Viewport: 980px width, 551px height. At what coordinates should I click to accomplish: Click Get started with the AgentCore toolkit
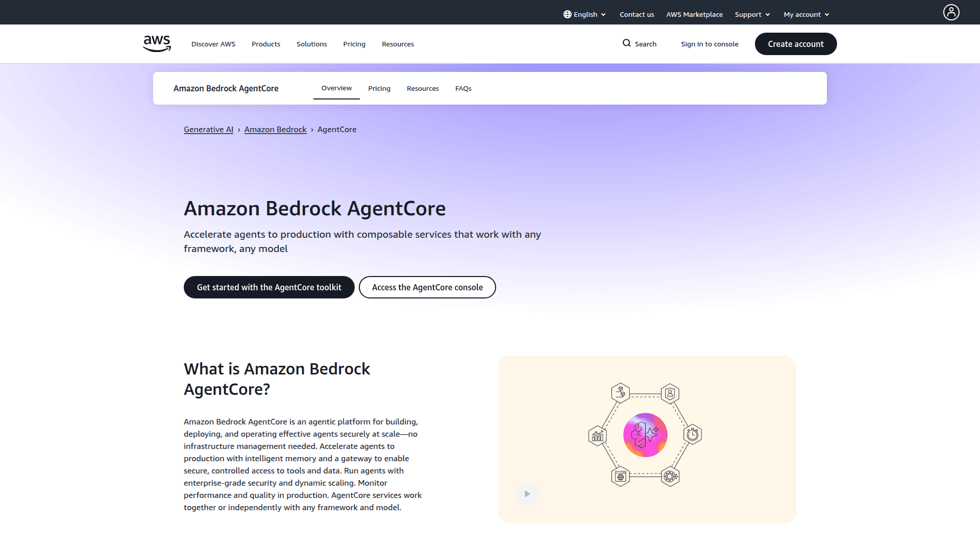269,287
